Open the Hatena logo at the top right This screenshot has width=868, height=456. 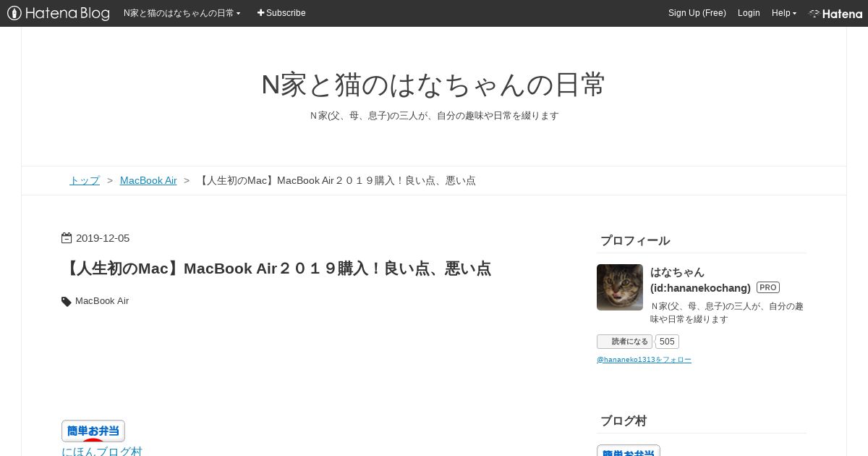[835, 13]
